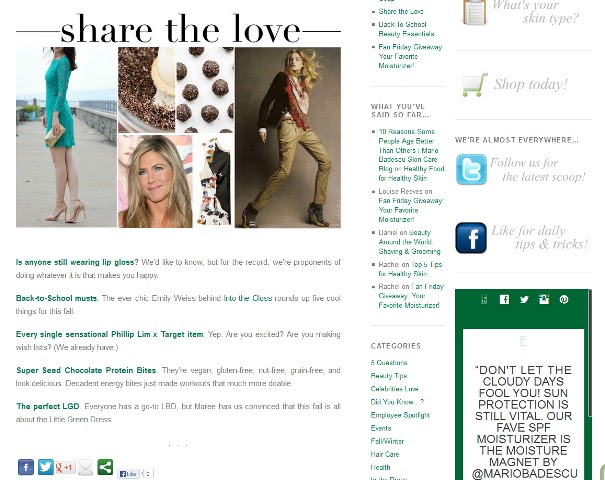Share post via Twitter share button
Viewport: 605px width, 480px height.
pos(46,467)
